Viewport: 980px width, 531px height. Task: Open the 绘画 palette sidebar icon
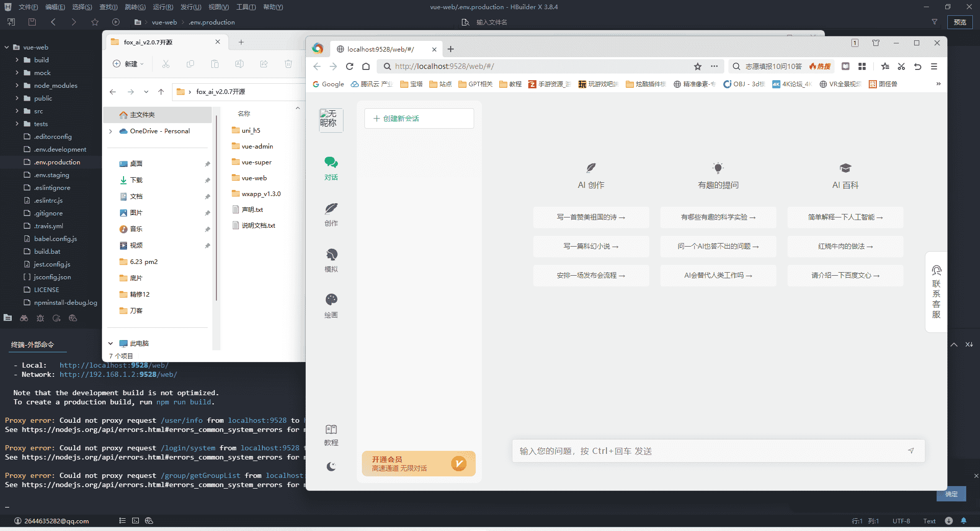(331, 300)
